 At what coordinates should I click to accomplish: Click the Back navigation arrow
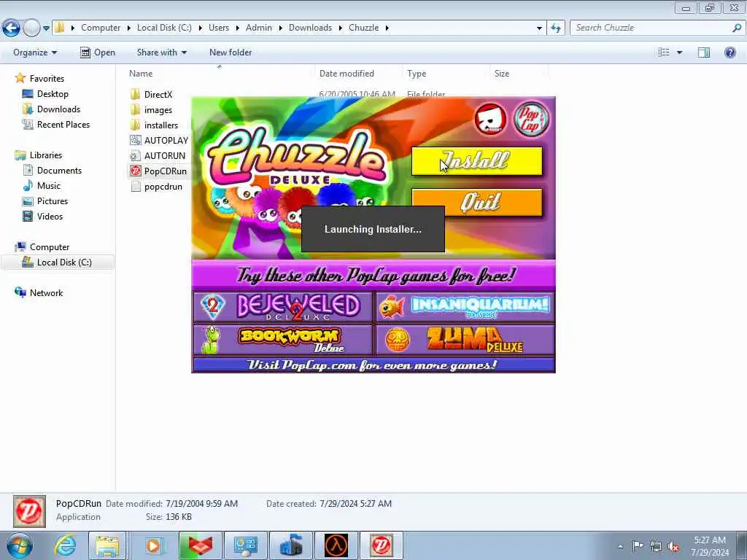[11, 28]
